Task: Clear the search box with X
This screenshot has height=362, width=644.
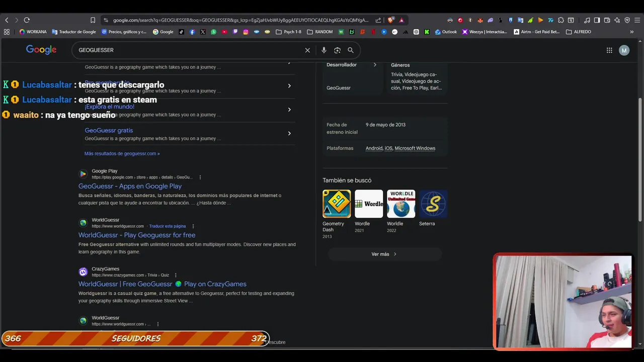Action: [x=307, y=50]
